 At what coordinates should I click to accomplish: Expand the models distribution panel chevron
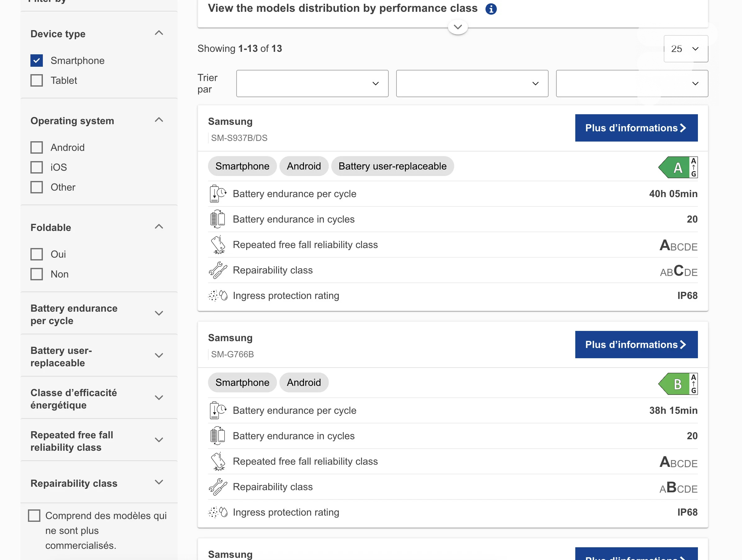click(x=458, y=27)
